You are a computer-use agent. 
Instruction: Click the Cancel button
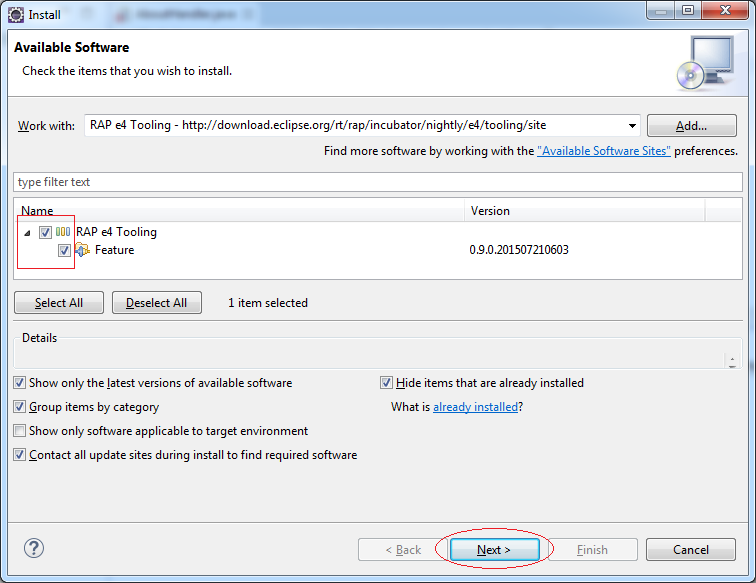(x=691, y=550)
